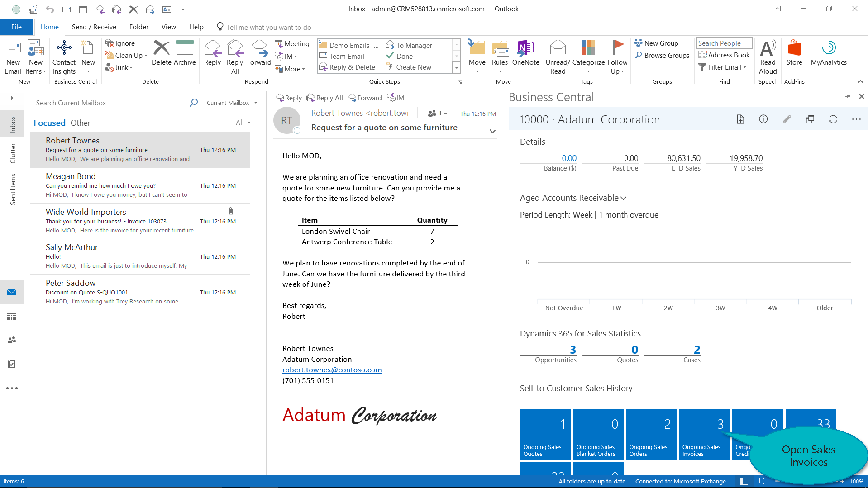Click the Read Aloud speech icon
868x488 pixels.
pyautogui.click(x=768, y=48)
